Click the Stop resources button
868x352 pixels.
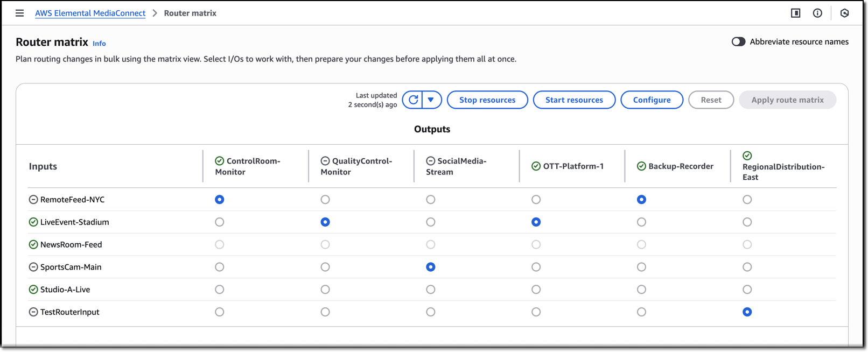click(487, 100)
